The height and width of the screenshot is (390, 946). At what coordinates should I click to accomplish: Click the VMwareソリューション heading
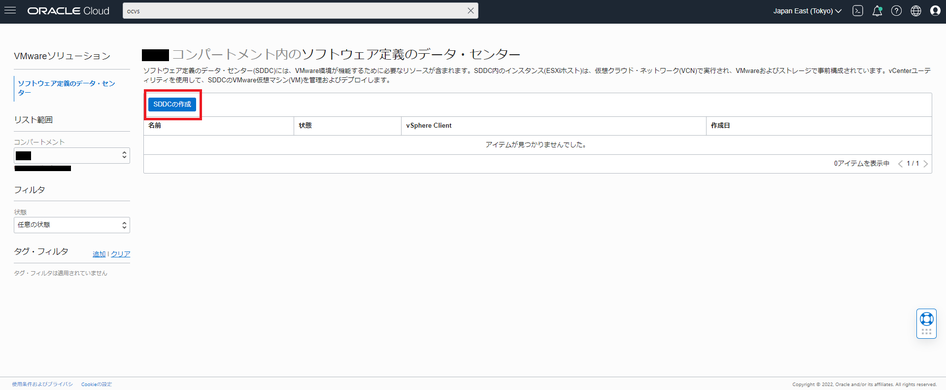62,56
